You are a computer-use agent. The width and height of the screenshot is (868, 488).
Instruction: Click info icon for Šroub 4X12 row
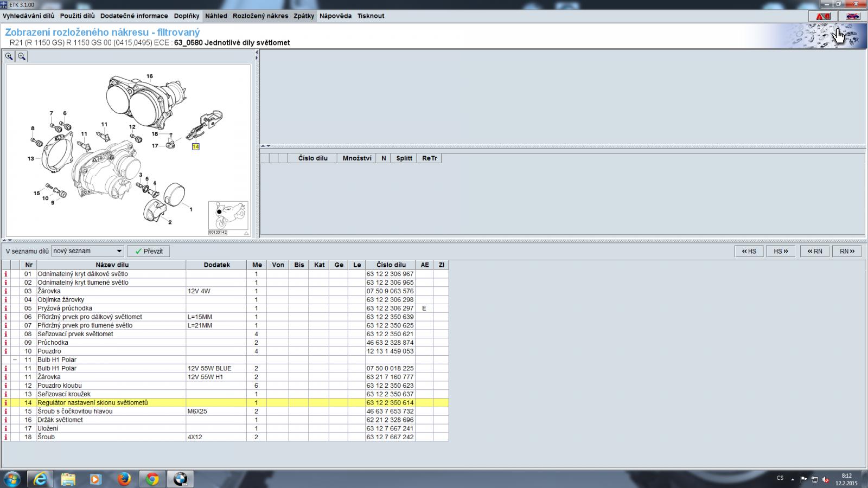click(6, 437)
